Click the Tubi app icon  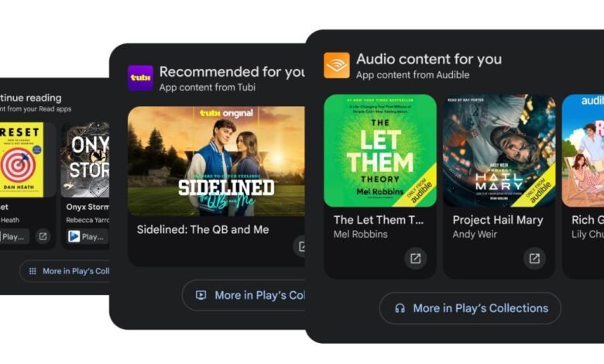(x=140, y=77)
